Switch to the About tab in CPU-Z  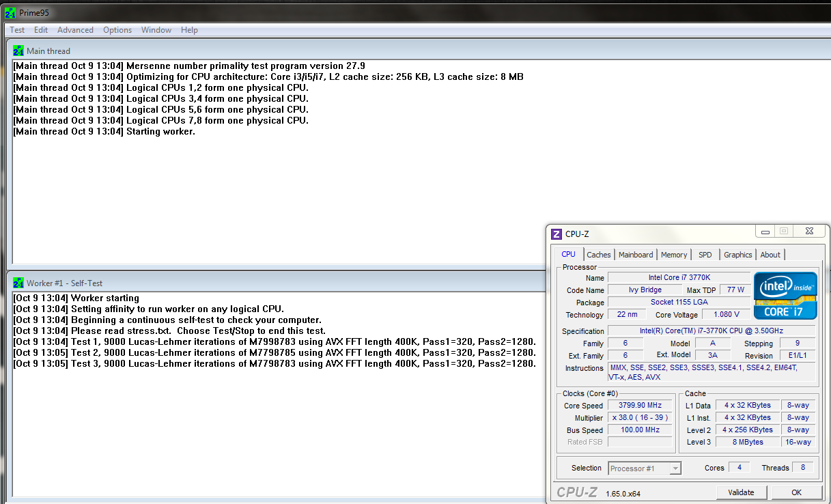[x=770, y=255]
